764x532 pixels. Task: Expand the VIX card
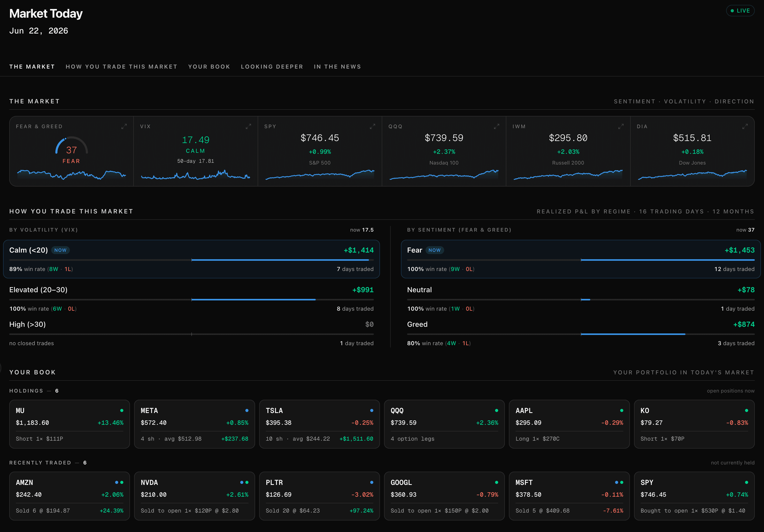[248, 126]
